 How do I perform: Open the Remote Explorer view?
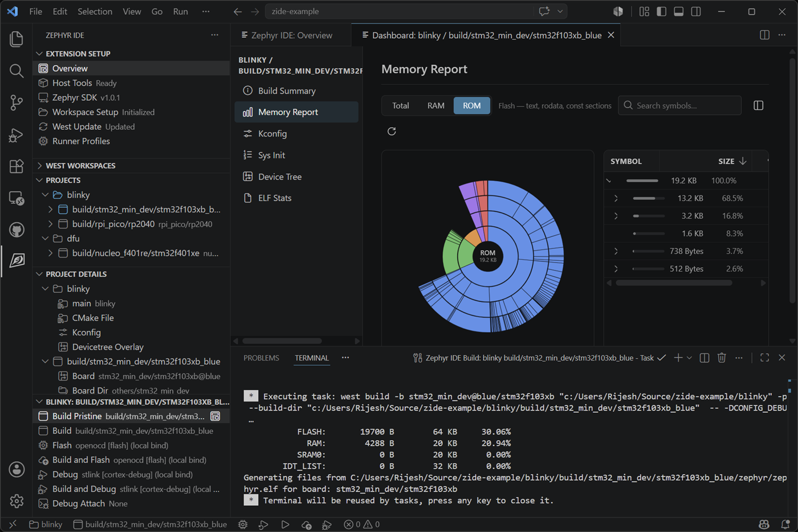pyautogui.click(x=17, y=198)
